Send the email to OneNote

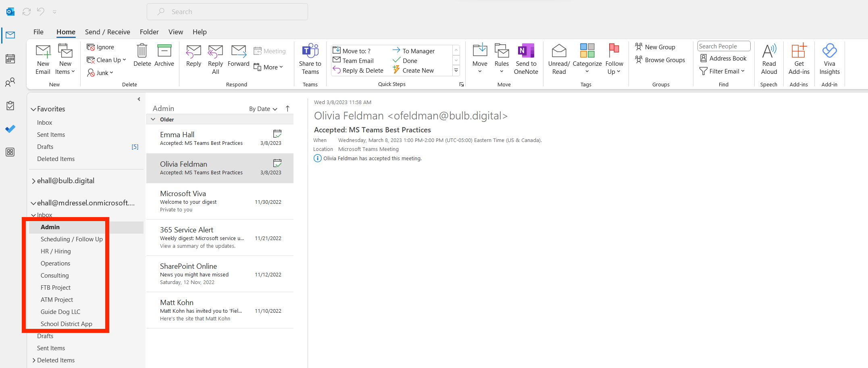point(526,59)
